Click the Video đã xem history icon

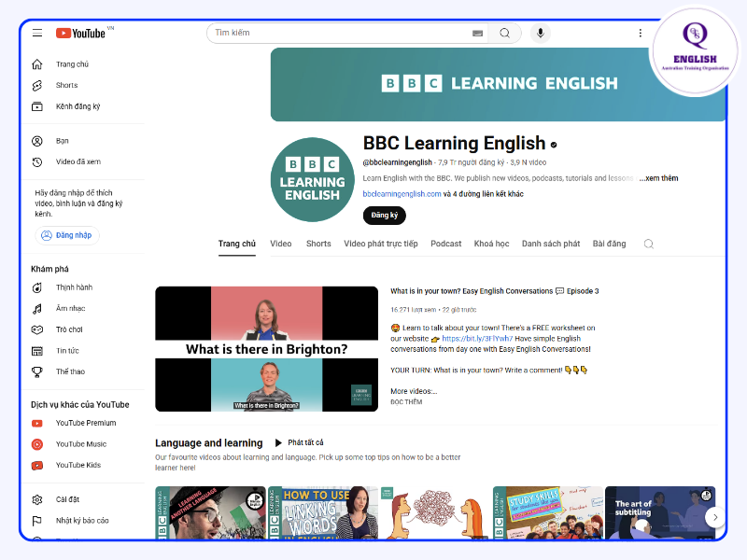pyautogui.click(x=37, y=161)
